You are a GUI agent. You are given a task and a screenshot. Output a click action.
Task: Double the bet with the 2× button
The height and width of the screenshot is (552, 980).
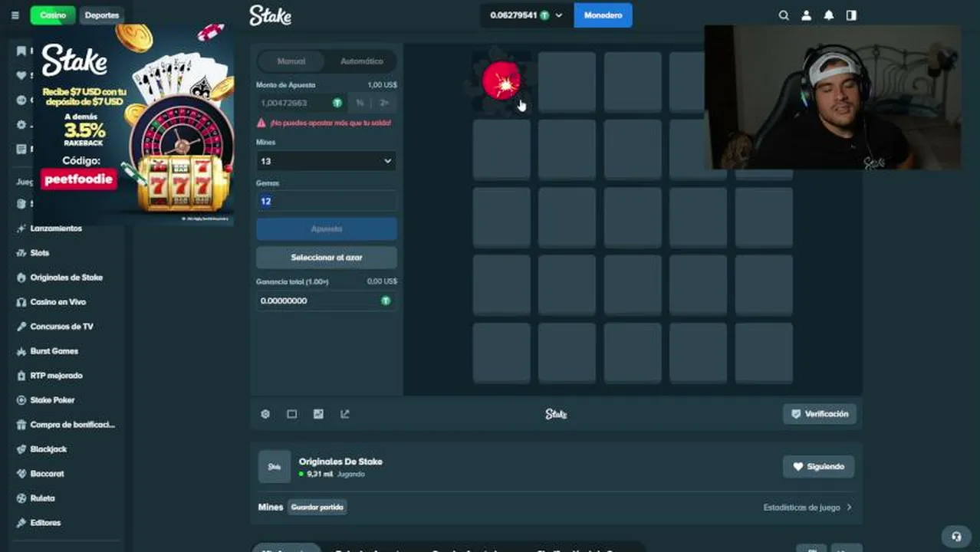(384, 103)
